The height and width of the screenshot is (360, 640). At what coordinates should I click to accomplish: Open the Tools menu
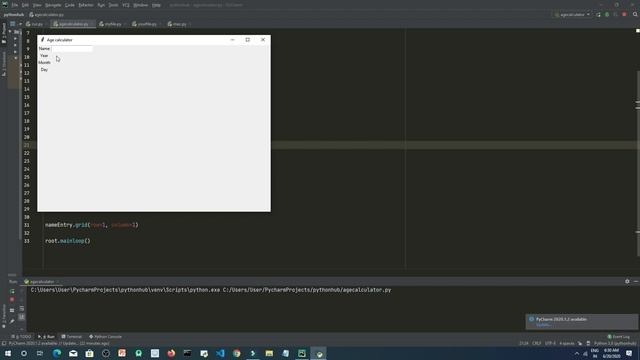113,5
